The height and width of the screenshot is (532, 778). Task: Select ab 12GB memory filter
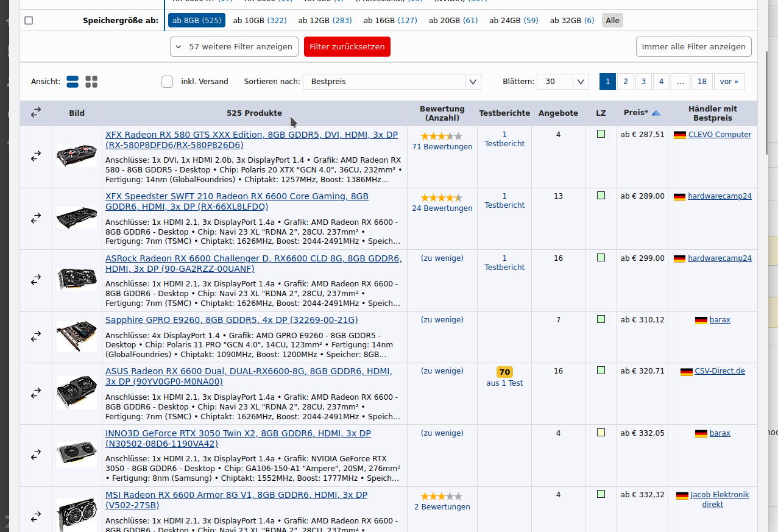pos(325,20)
